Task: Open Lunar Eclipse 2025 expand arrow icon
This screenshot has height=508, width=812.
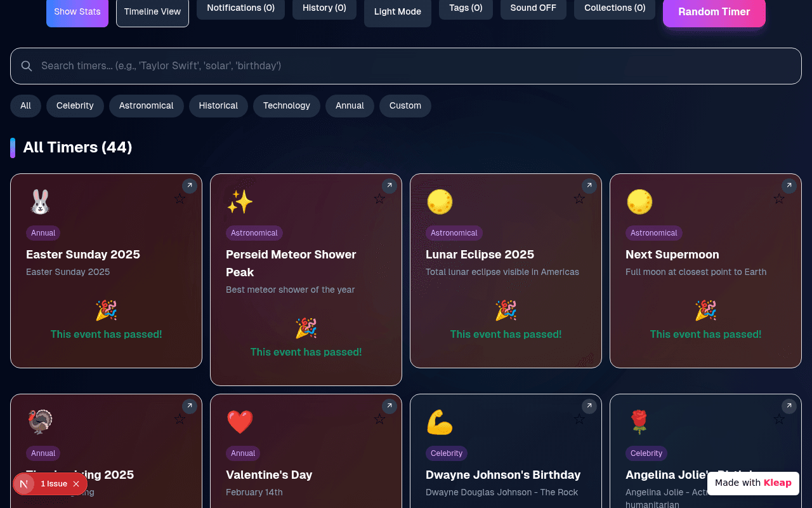Action: [589, 185]
